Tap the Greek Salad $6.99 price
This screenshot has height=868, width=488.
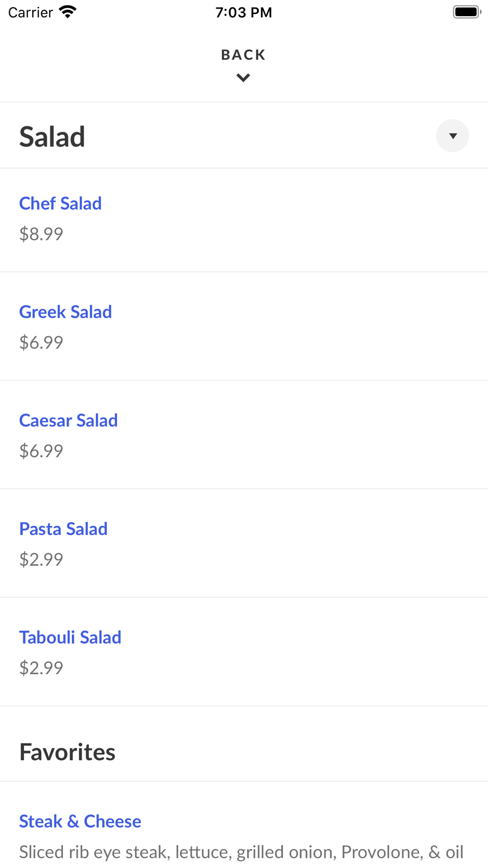(41, 343)
